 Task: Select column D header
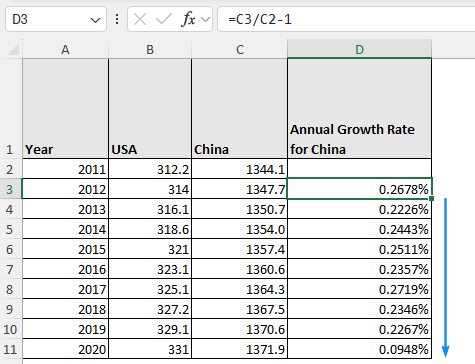pos(359,49)
